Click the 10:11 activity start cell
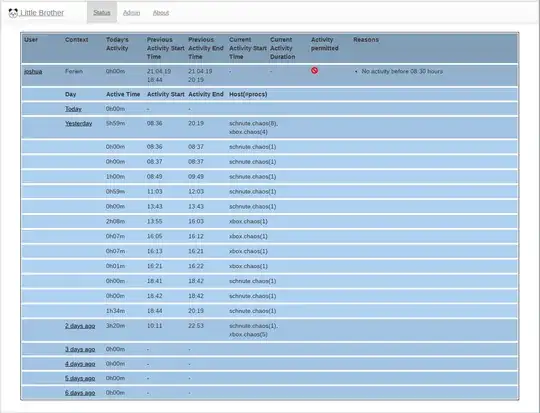Viewport: 540px width, 413px height. tap(155, 326)
